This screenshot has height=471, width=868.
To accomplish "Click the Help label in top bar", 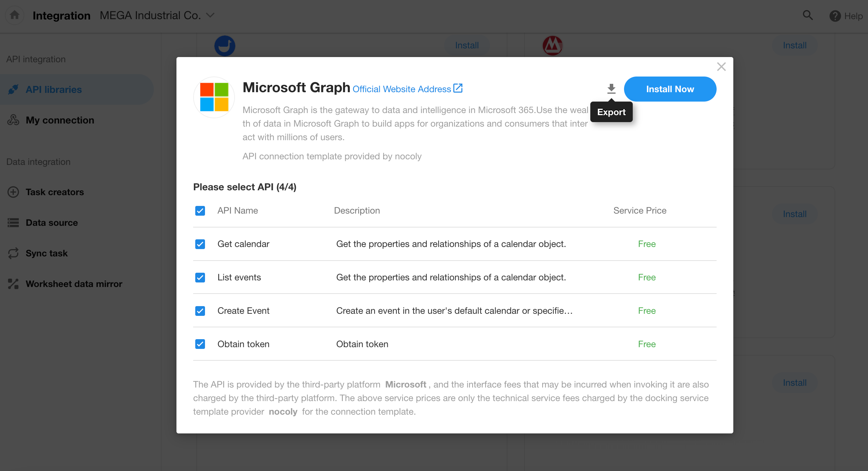I will coord(853,16).
